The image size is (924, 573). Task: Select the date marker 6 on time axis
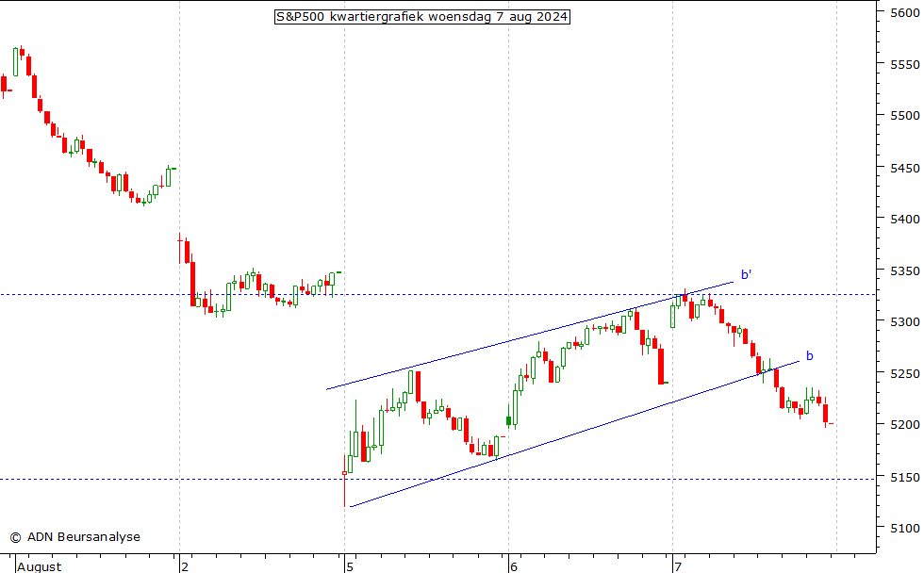click(x=513, y=566)
